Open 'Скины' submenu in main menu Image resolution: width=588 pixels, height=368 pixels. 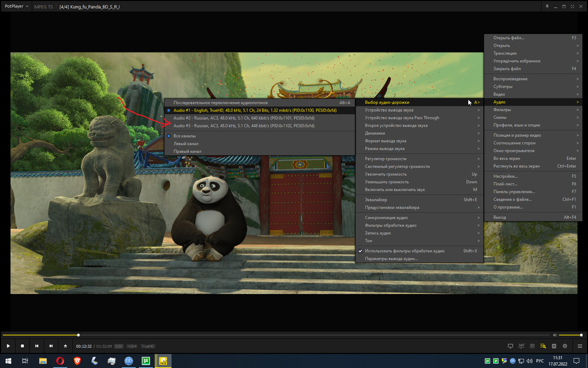[x=533, y=117]
